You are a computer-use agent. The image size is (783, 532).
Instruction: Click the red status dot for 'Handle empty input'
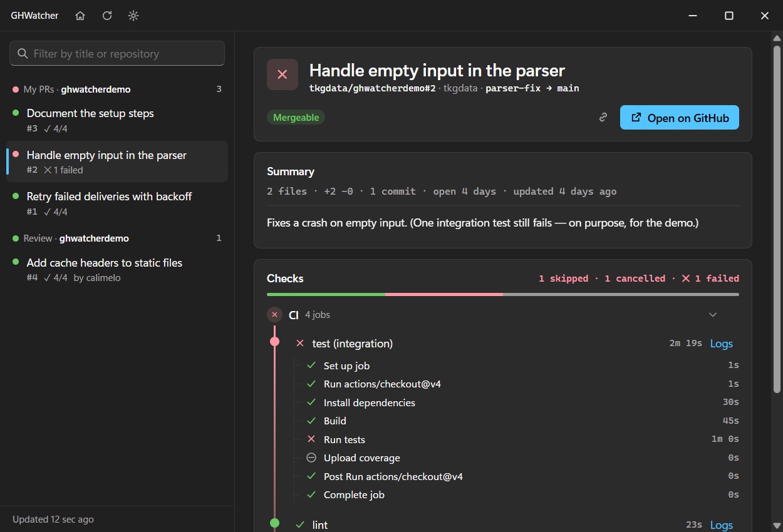tap(16, 154)
